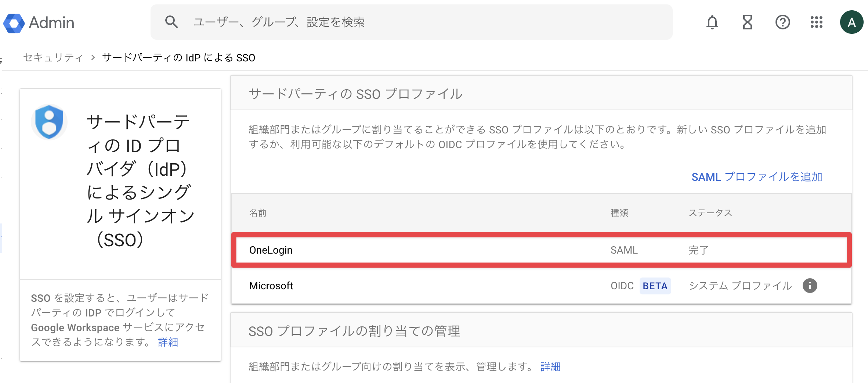This screenshot has height=383, width=868.
Task: Click the breadcrumb chevron separator
Action: coord(93,57)
